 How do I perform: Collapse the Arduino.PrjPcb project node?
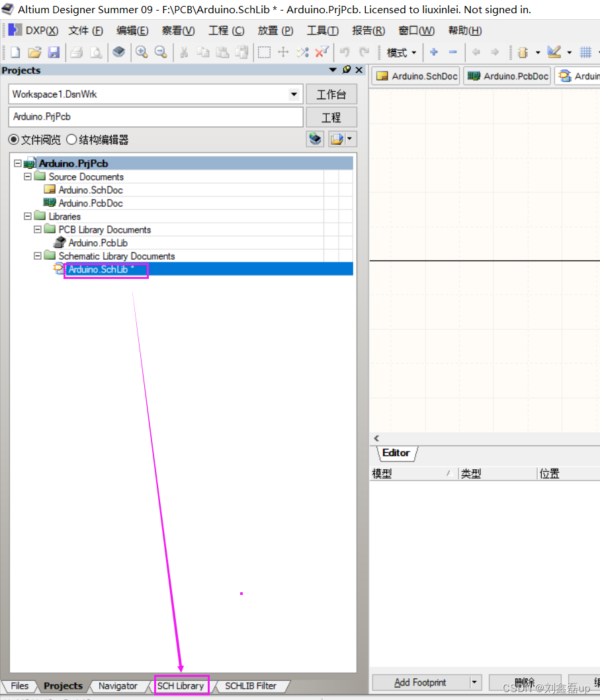pos(17,163)
